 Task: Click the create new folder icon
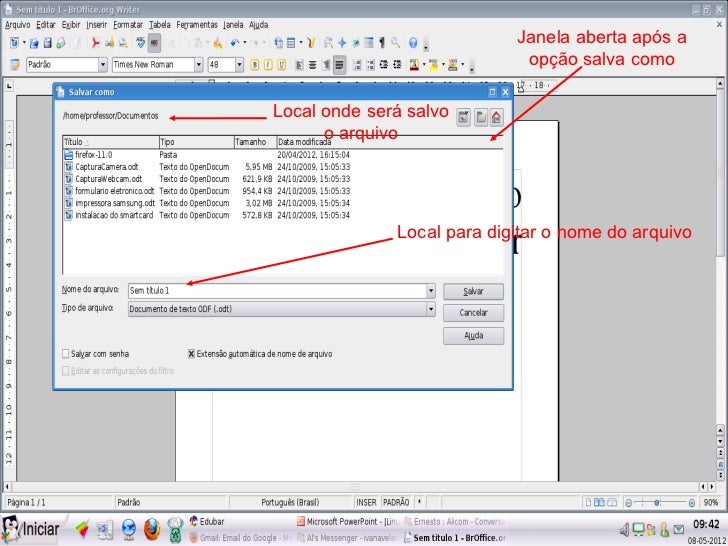click(481, 117)
